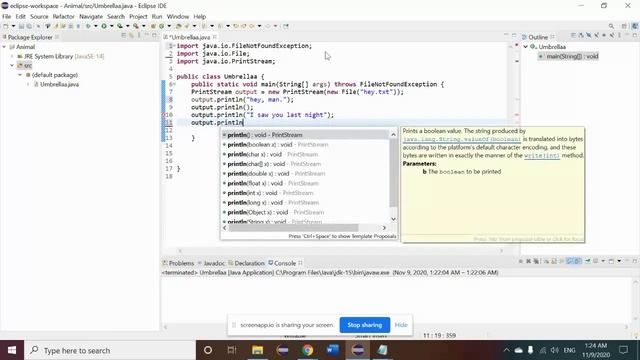Switch to the Declaration tab
Viewport: 640px width, 360px height.
247,263
